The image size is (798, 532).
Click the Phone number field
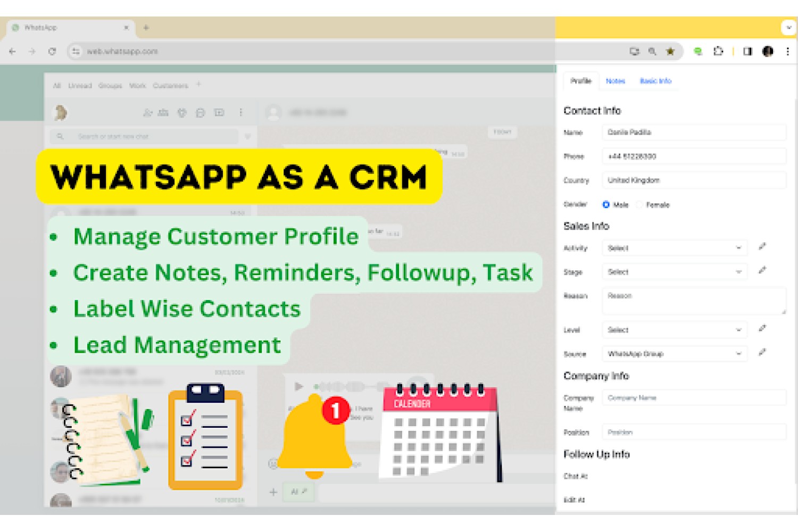tap(694, 156)
